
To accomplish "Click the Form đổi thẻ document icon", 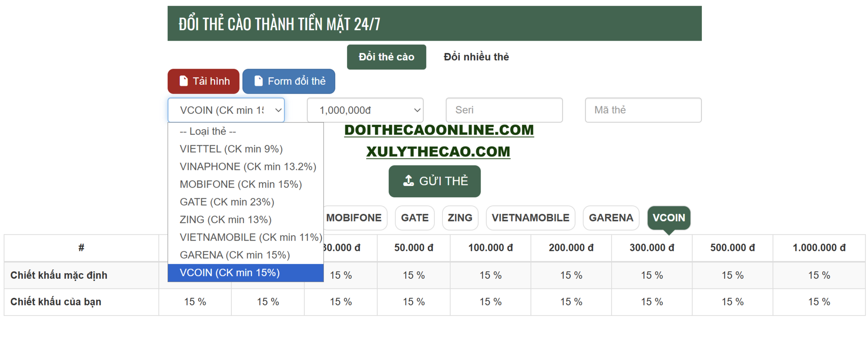I will 259,81.
